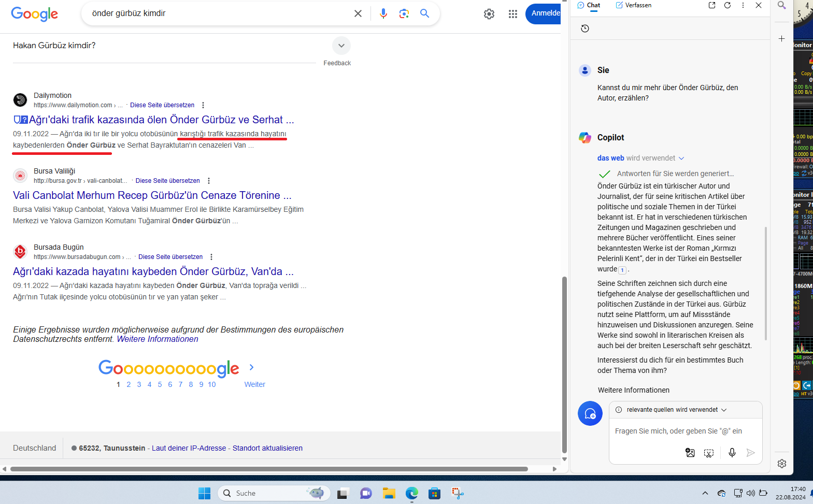813x504 pixels.
Task: Open search results page 5
Action: point(160,384)
